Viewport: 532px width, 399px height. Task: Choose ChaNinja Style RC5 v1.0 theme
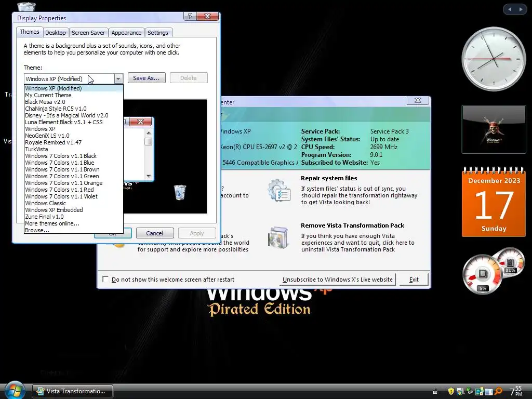click(x=74, y=109)
